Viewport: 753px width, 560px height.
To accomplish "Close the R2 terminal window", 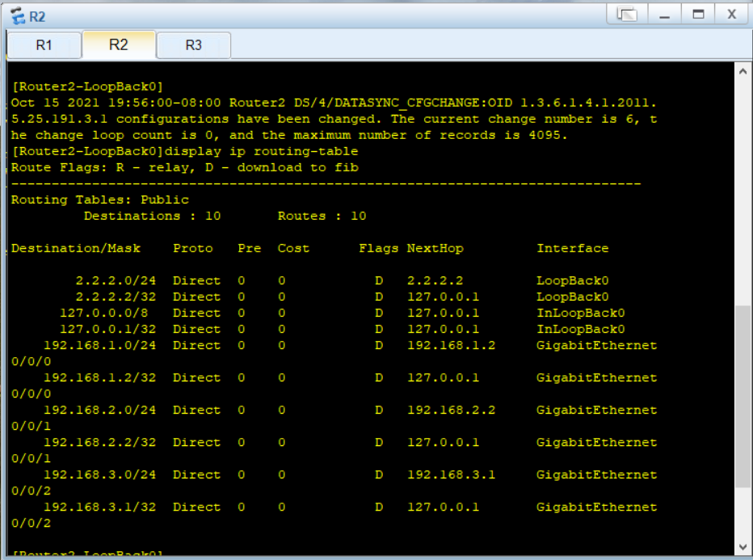I will pos(731,15).
